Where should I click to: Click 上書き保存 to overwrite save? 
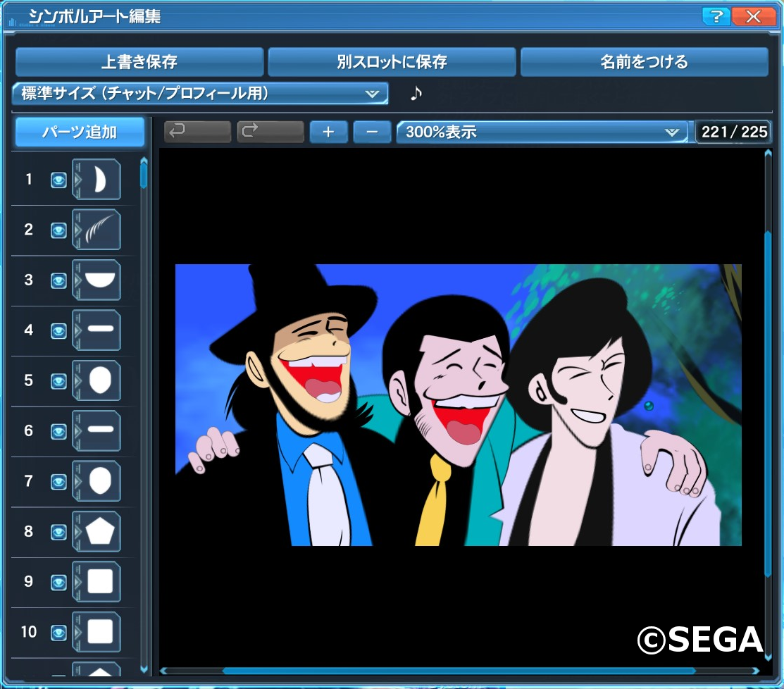pyautogui.click(x=139, y=61)
